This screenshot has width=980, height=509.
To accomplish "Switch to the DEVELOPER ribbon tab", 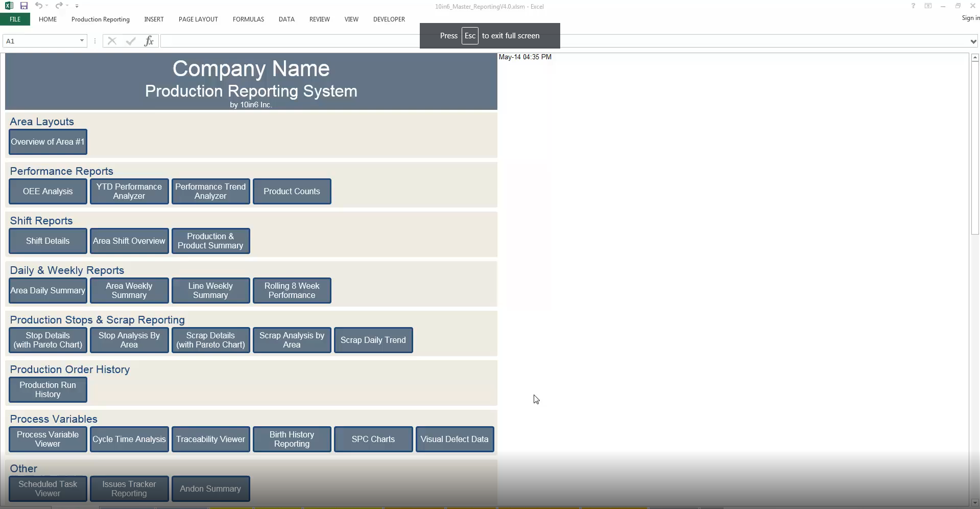I will [x=389, y=19].
